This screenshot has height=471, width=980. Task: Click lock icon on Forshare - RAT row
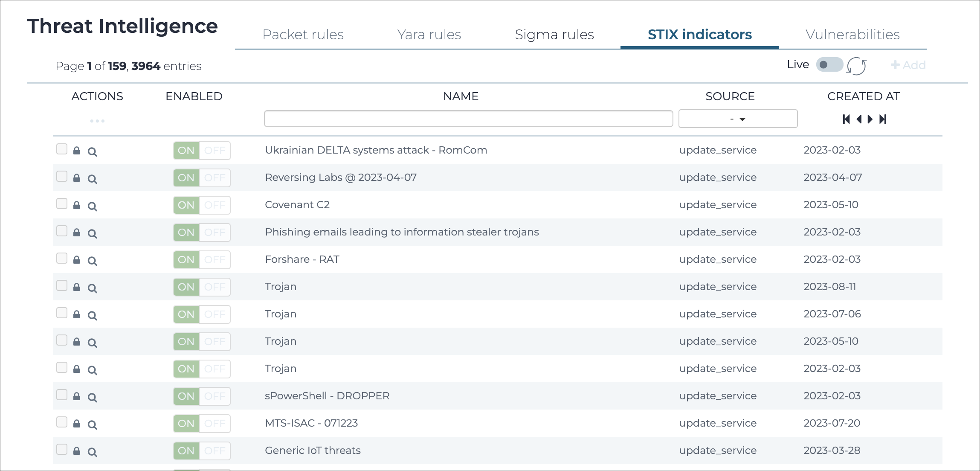tap(77, 259)
